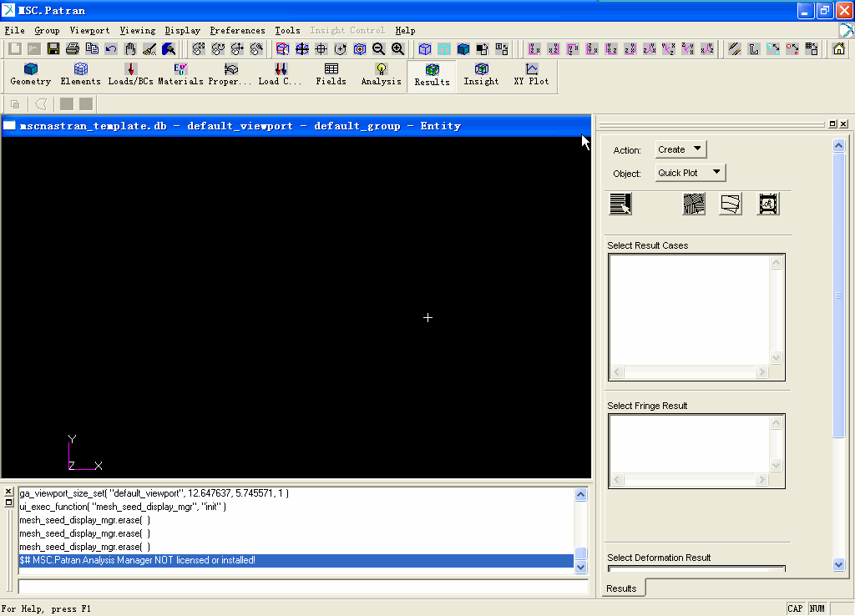Open the Analysis application
This screenshot has height=616, width=855.
(381, 74)
